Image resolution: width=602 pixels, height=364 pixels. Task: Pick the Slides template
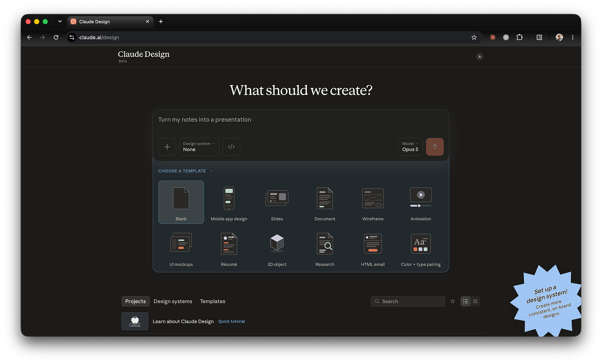point(277,202)
